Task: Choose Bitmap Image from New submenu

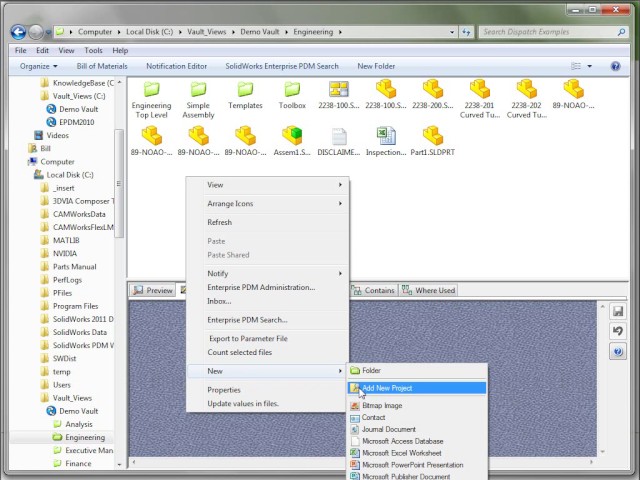Action: coord(417,405)
